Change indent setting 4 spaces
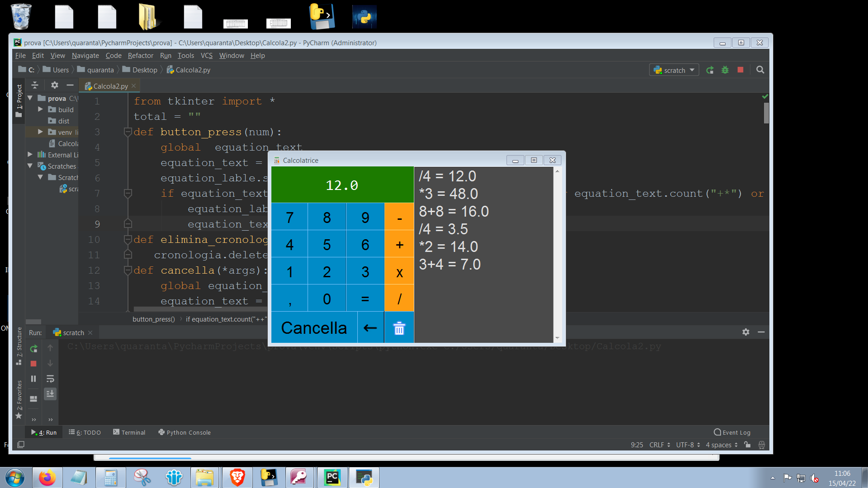Screen dimensions: 868x488 pos(721,445)
